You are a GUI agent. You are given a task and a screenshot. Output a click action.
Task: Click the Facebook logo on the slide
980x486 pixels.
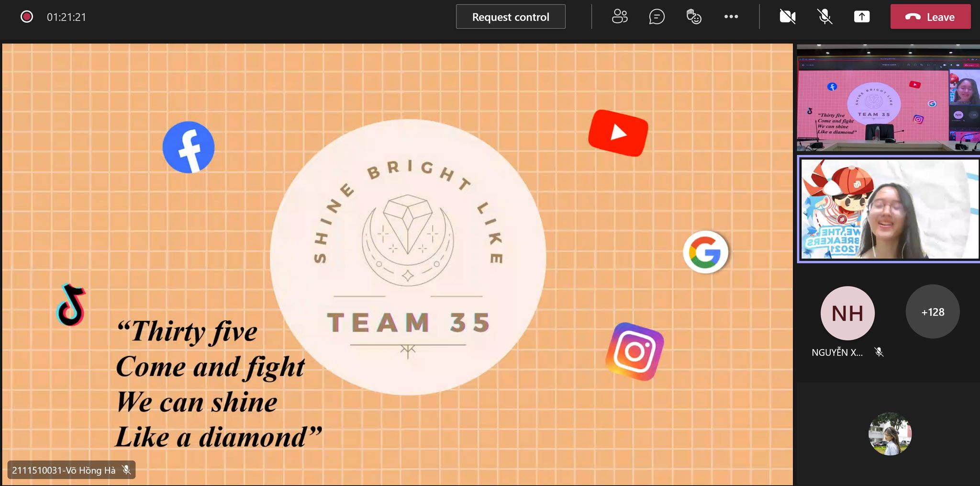[189, 147]
